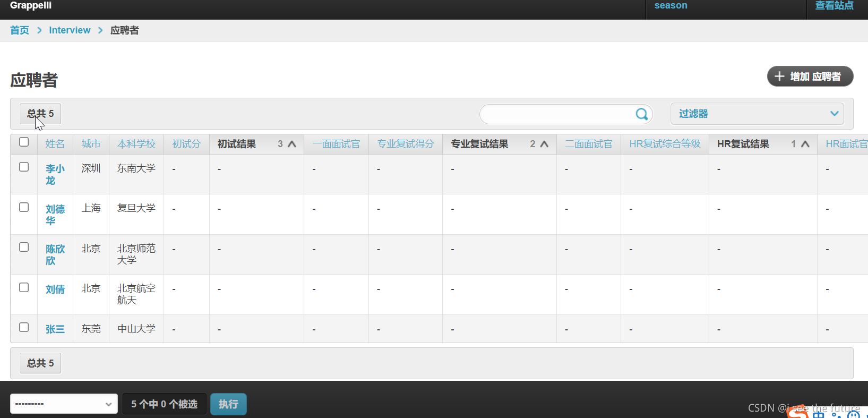868x418 pixels.
Task: Sort by HR复试综合等级 column header
Action: pos(665,144)
